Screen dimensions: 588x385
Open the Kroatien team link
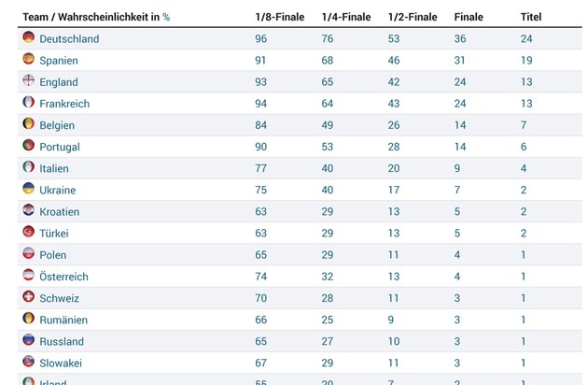pyautogui.click(x=60, y=212)
